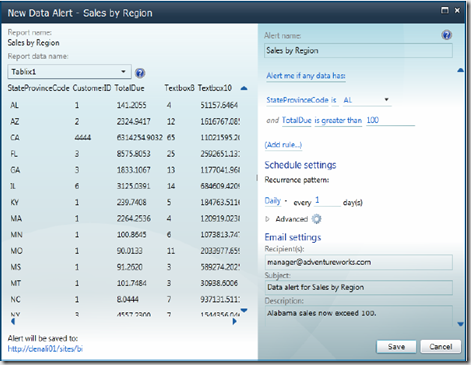Click TotalDue value 101.7484
The width and height of the screenshot is (471, 365).
pos(131,283)
